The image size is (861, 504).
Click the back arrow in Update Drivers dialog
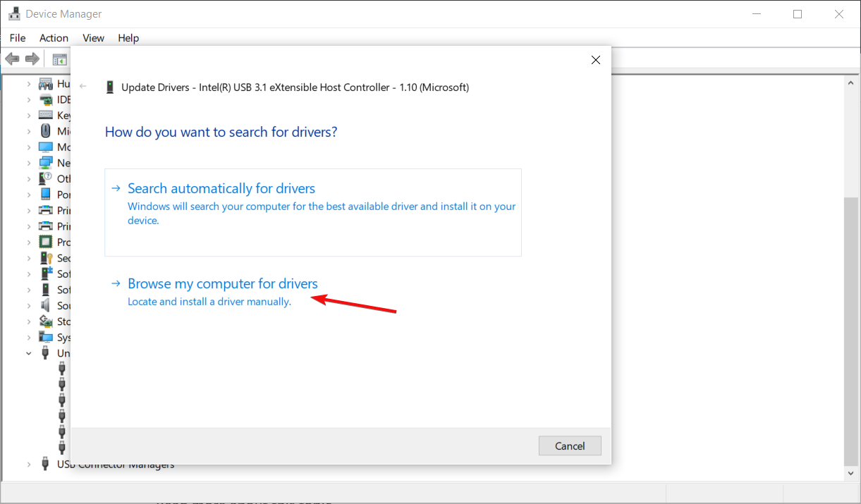click(x=83, y=86)
